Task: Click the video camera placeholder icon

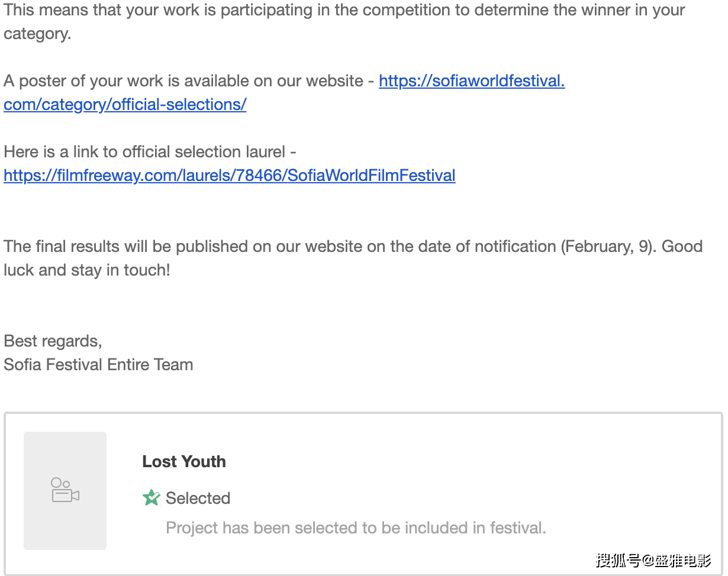Action: coord(65,490)
